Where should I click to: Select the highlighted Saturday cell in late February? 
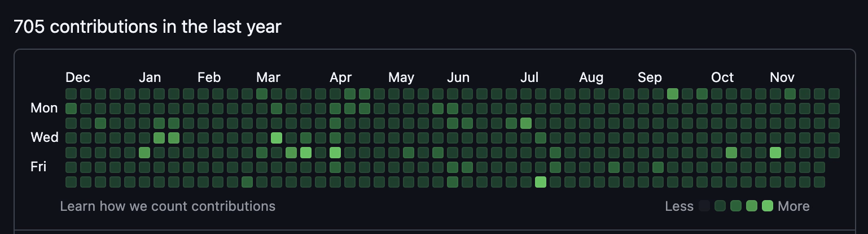click(247, 181)
